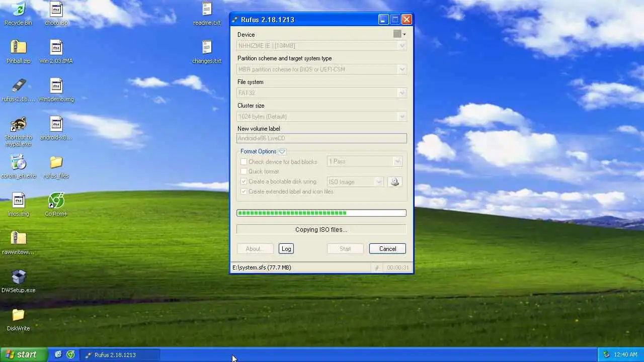
Task: Select the Co Rom+ shortcut icon
Action: pyautogui.click(x=56, y=200)
